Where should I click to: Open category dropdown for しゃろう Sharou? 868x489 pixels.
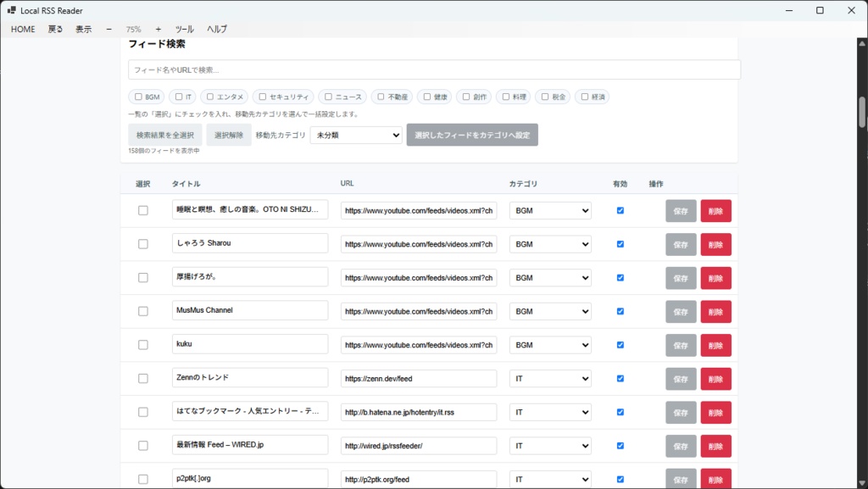(550, 244)
